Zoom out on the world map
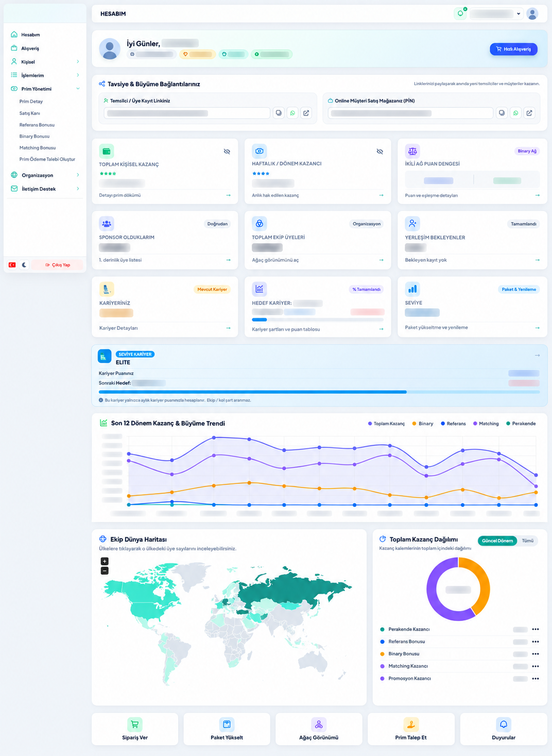 [105, 570]
